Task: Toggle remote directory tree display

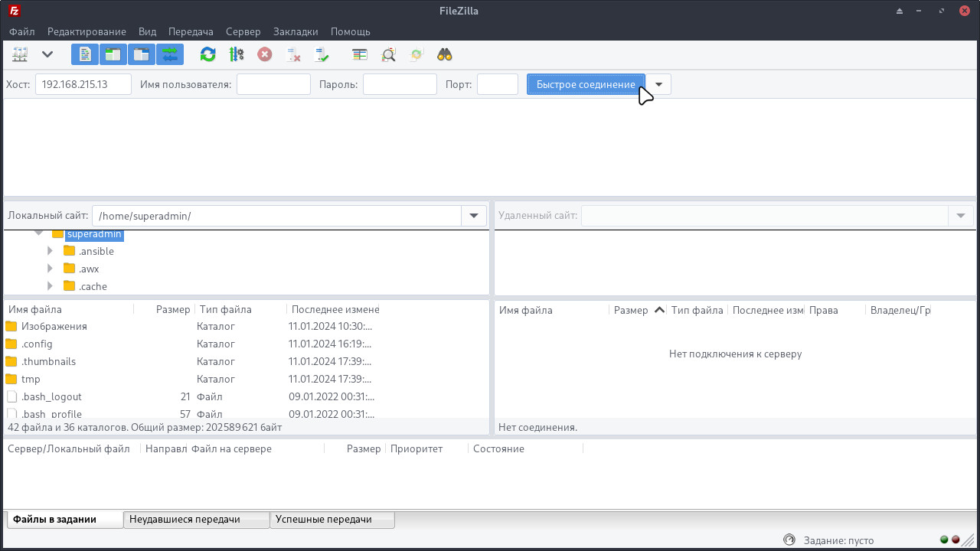Action: (x=142, y=54)
